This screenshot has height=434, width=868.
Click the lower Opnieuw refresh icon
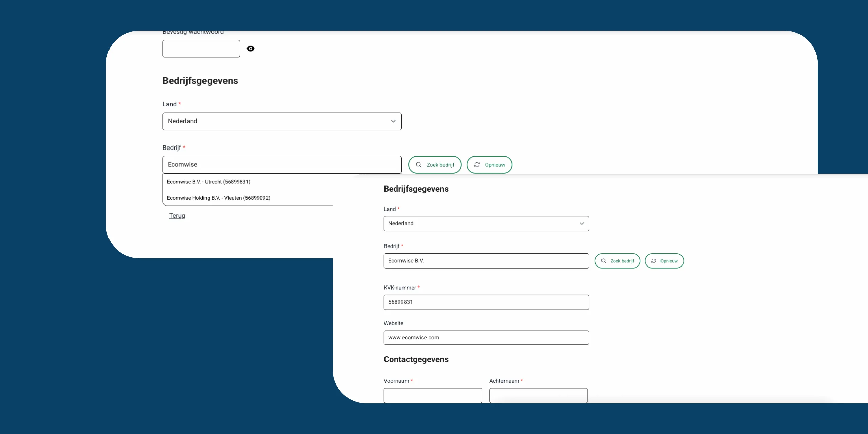click(x=654, y=261)
